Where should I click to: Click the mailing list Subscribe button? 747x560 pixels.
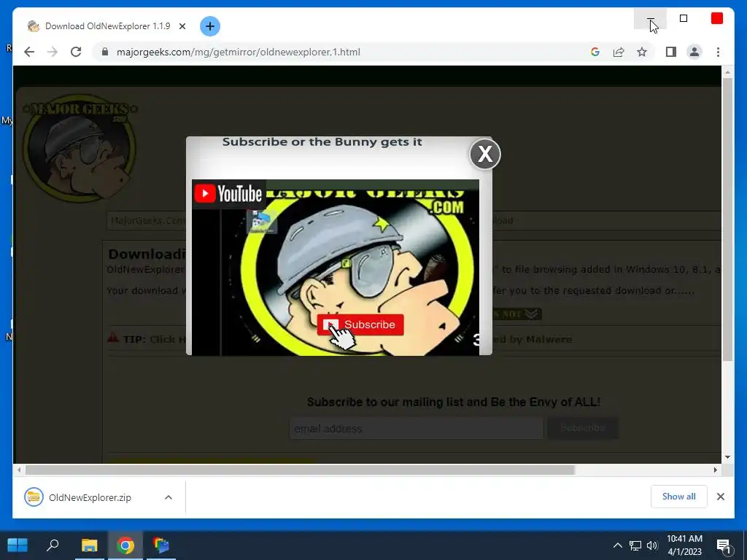click(x=583, y=428)
